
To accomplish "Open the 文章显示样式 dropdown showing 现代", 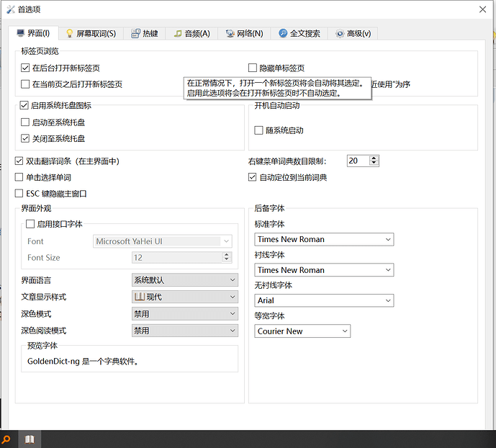I will pos(184,297).
